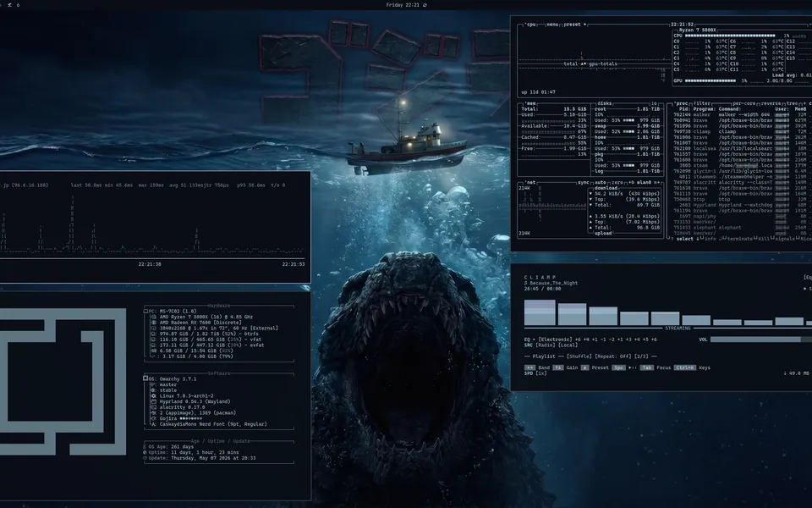812x508 pixels.
Task: Click 'terminate' at the bottom of btop processes
Action: (739, 239)
